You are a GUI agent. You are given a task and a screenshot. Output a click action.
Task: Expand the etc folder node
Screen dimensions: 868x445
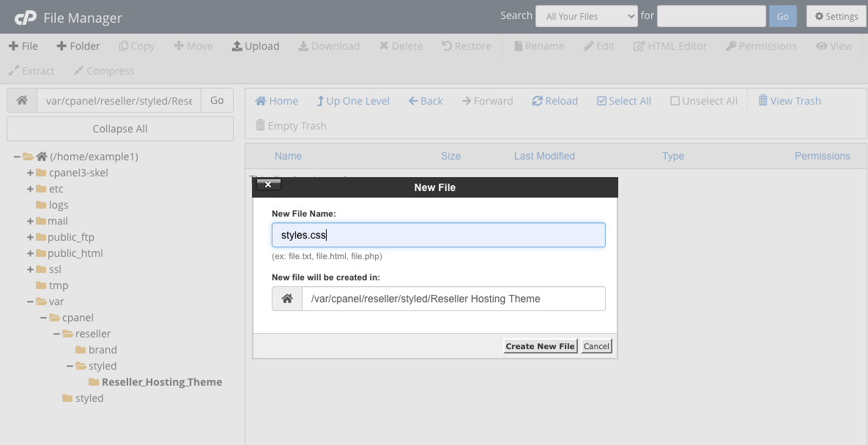pyautogui.click(x=30, y=189)
